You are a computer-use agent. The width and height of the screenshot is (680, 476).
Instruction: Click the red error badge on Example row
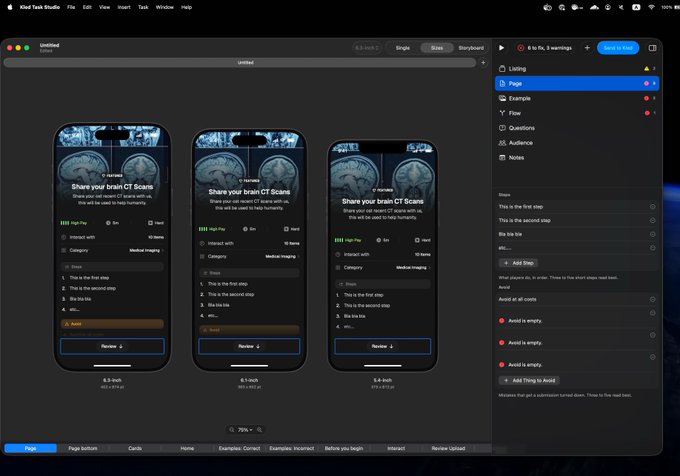tap(646, 98)
